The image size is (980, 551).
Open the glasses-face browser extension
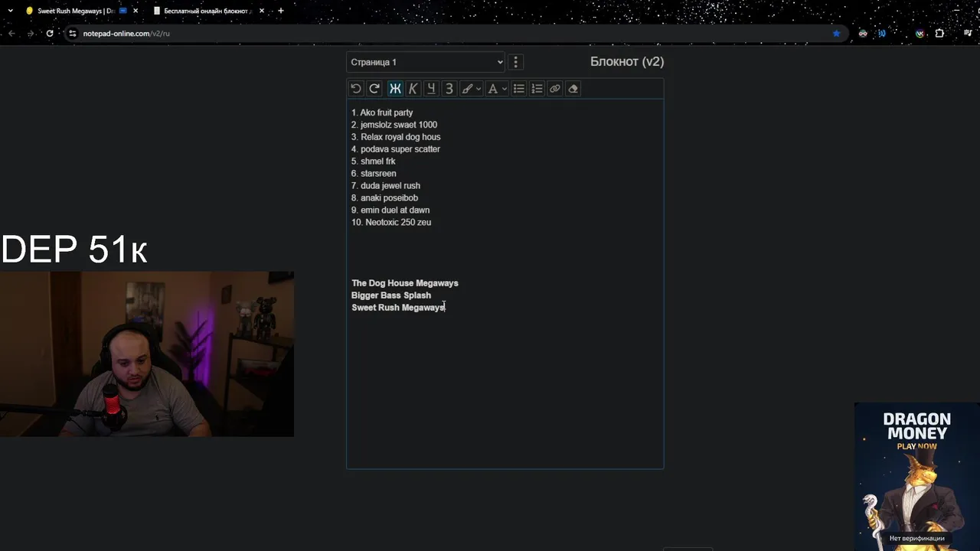click(863, 34)
